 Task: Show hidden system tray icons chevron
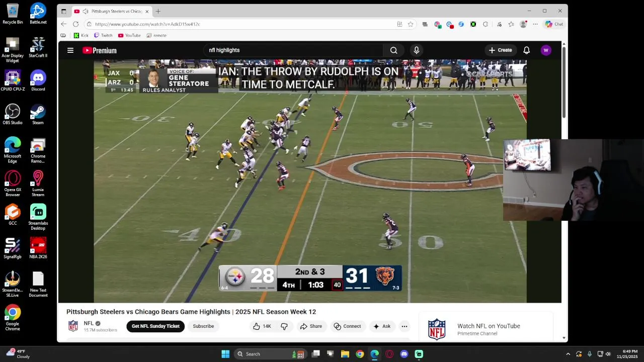coord(568,354)
